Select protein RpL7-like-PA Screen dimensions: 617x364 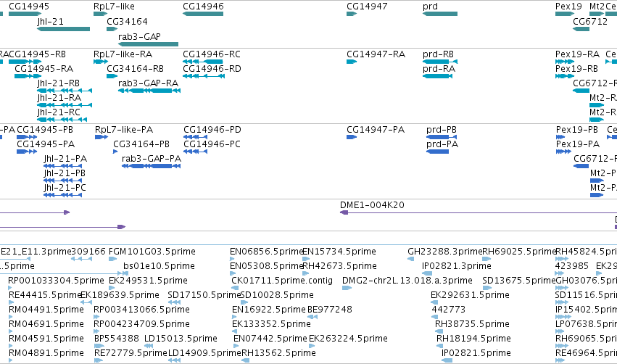pyautogui.click(x=102, y=137)
